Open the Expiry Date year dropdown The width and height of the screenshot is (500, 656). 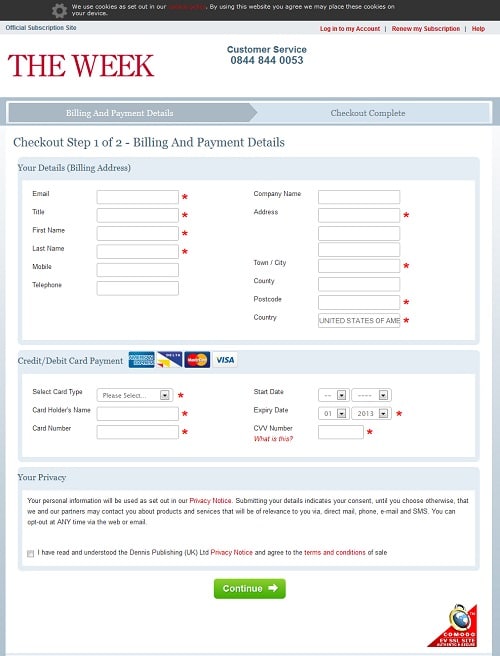(x=372, y=413)
